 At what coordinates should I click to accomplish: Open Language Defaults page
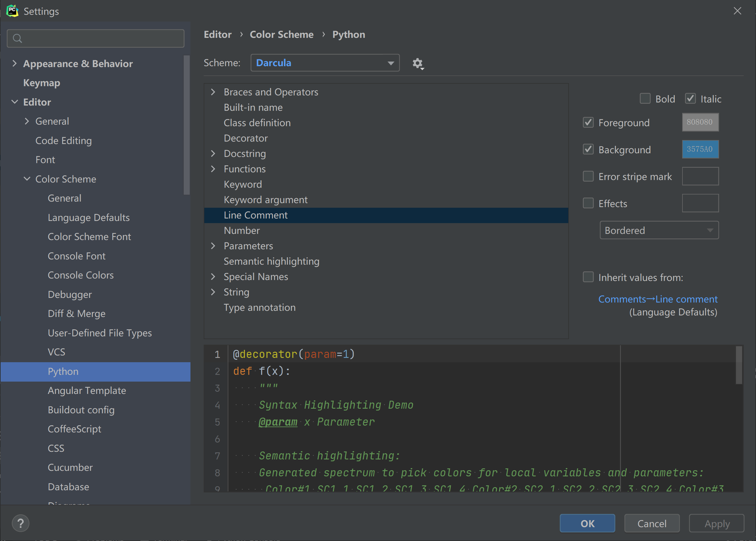pyautogui.click(x=89, y=218)
